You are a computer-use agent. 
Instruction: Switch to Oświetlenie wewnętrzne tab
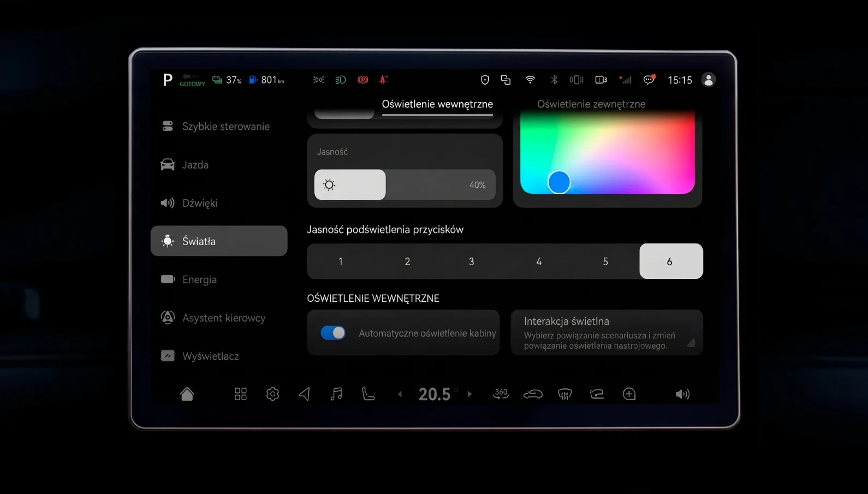pyautogui.click(x=437, y=104)
